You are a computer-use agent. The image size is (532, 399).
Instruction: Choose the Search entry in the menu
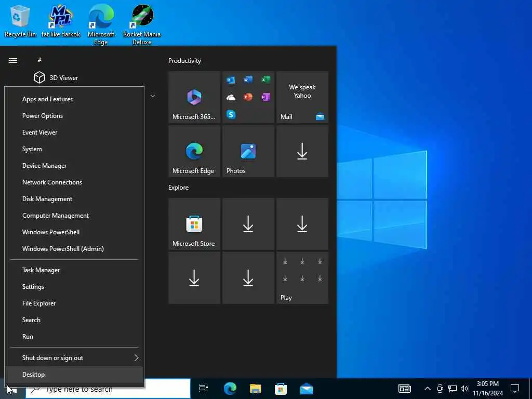74,320
